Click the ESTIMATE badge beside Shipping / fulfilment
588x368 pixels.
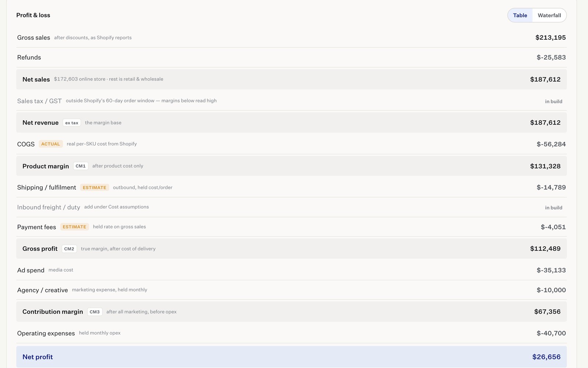pos(94,187)
